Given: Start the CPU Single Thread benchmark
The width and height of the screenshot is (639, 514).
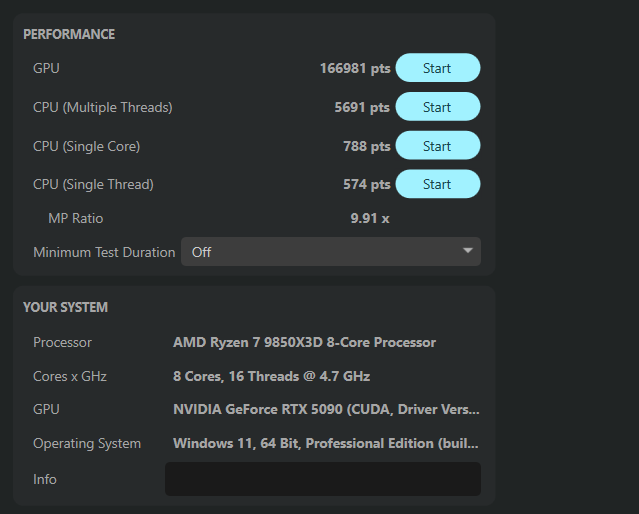Looking at the screenshot, I should coord(438,184).
